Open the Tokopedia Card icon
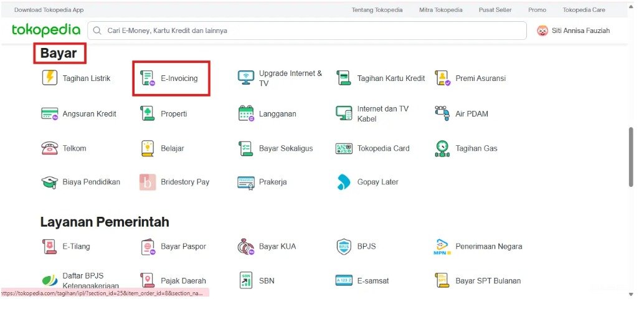 point(344,148)
